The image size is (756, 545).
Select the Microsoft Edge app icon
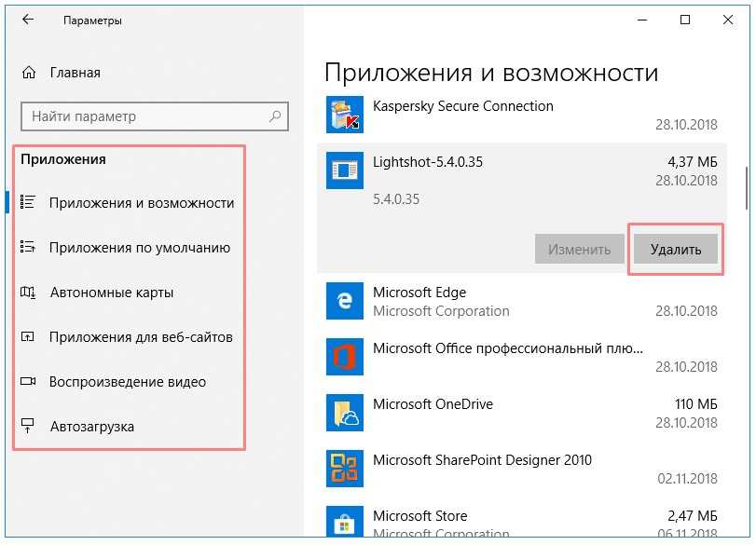click(345, 301)
